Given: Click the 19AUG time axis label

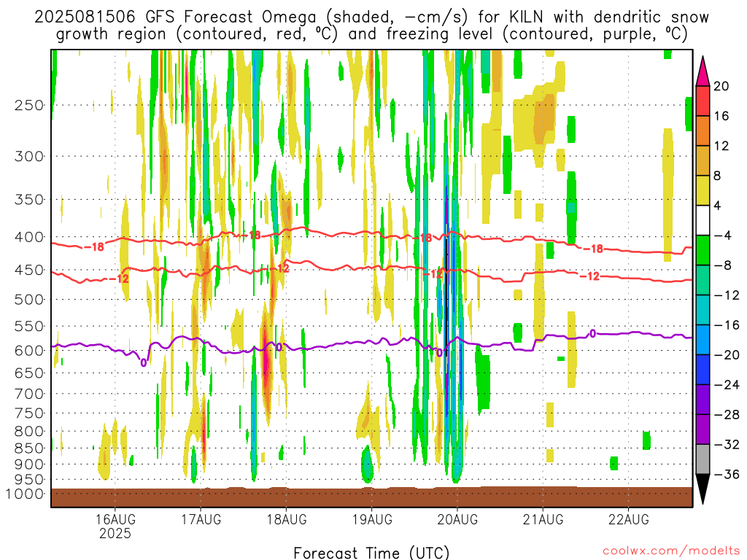Looking at the screenshot, I should pyautogui.click(x=371, y=519).
